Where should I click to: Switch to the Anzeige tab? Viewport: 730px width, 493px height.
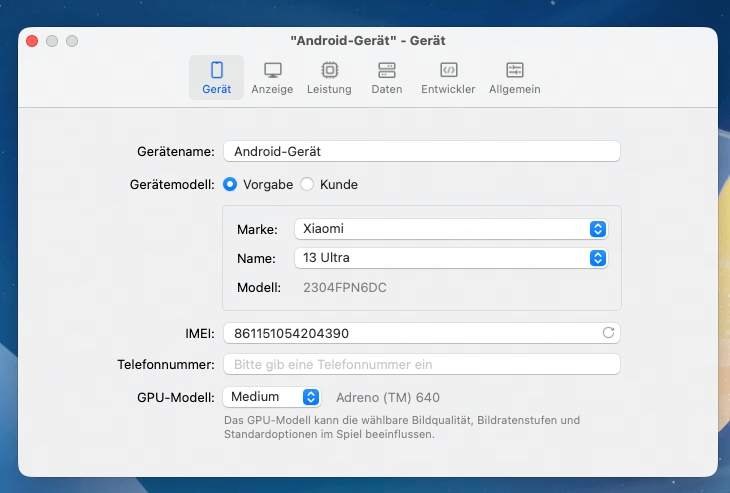point(272,78)
